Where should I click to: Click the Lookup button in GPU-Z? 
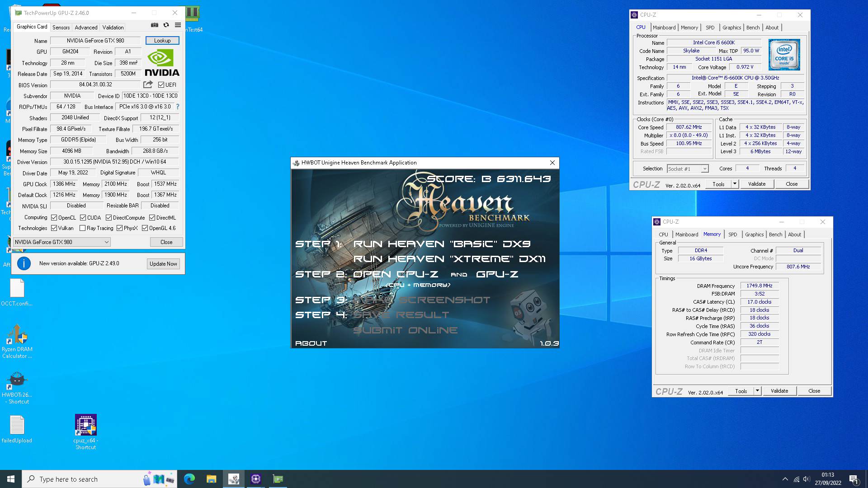pos(162,41)
